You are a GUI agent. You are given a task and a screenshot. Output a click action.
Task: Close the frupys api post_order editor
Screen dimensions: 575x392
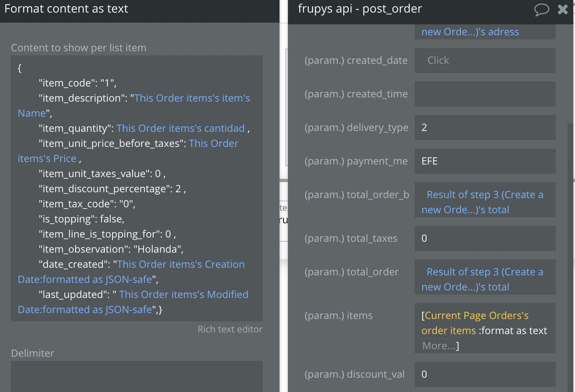point(562,9)
